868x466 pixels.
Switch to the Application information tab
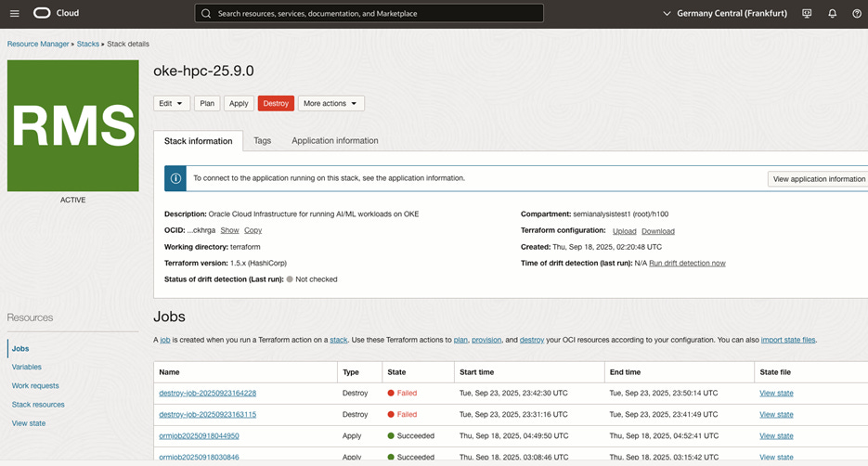click(x=335, y=140)
